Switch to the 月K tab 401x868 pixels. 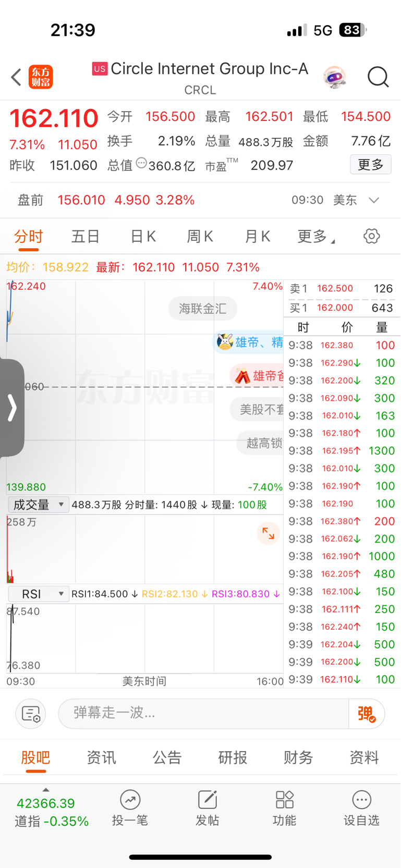258,237
